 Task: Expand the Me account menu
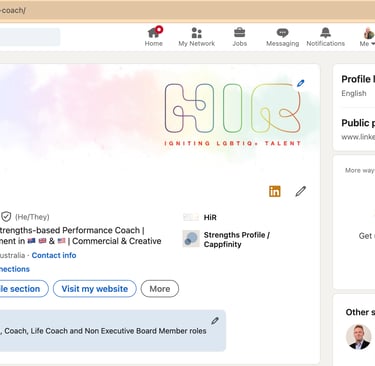367,37
